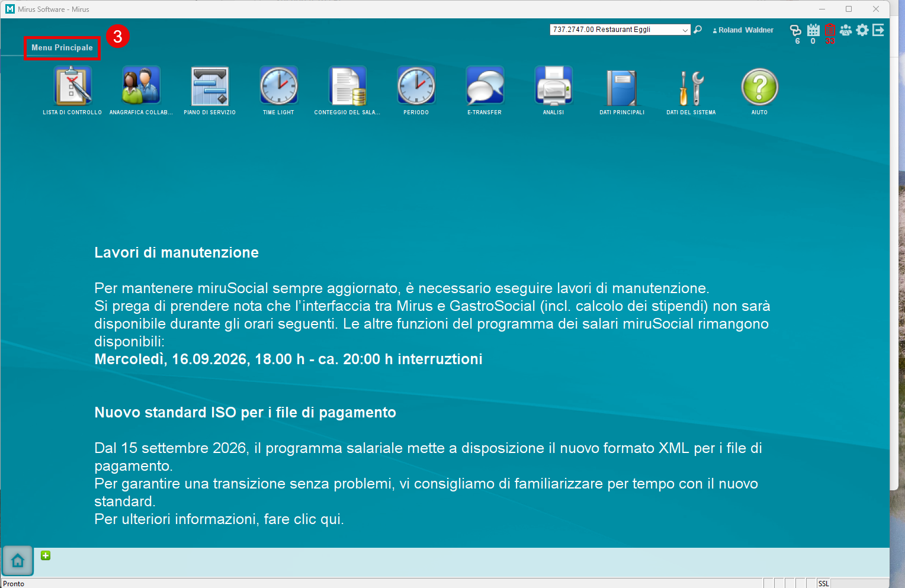Open the red clipboard tasks icon
This screenshot has width=905, height=588.
pos(830,30)
